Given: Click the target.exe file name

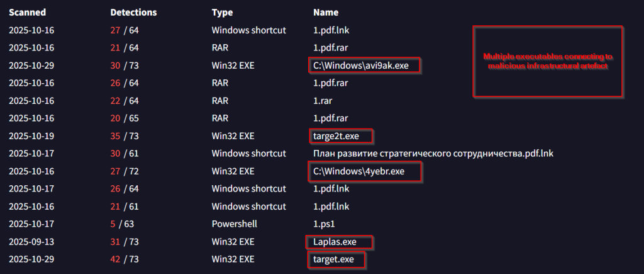Looking at the screenshot, I should (336, 259).
